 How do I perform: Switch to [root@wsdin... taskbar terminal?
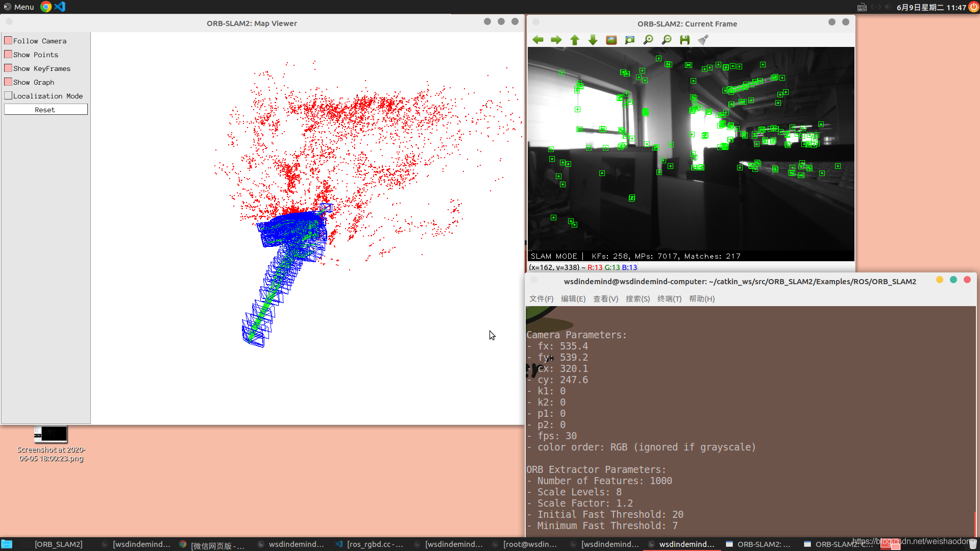pyautogui.click(x=525, y=544)
